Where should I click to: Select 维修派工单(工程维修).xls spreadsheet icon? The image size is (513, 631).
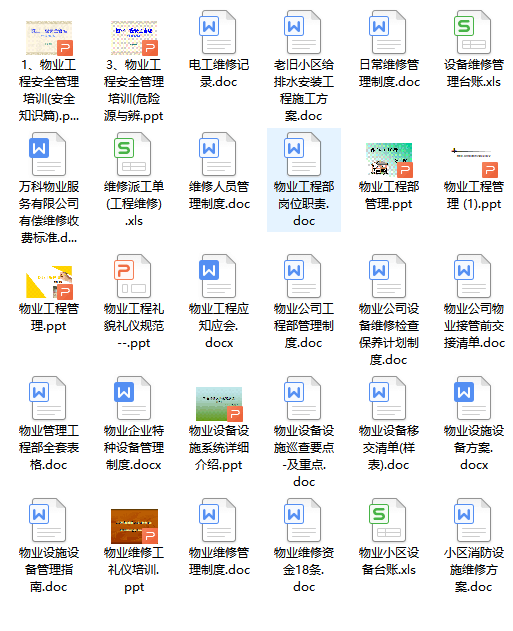pos(133,155)
